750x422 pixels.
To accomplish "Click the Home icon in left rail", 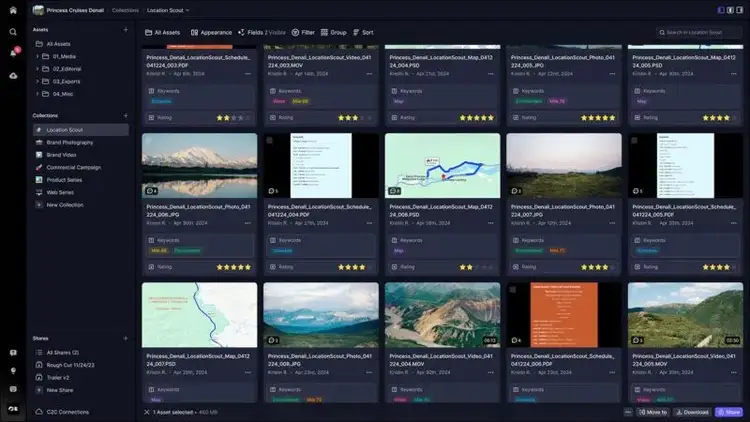I will [x=13, y=11].
